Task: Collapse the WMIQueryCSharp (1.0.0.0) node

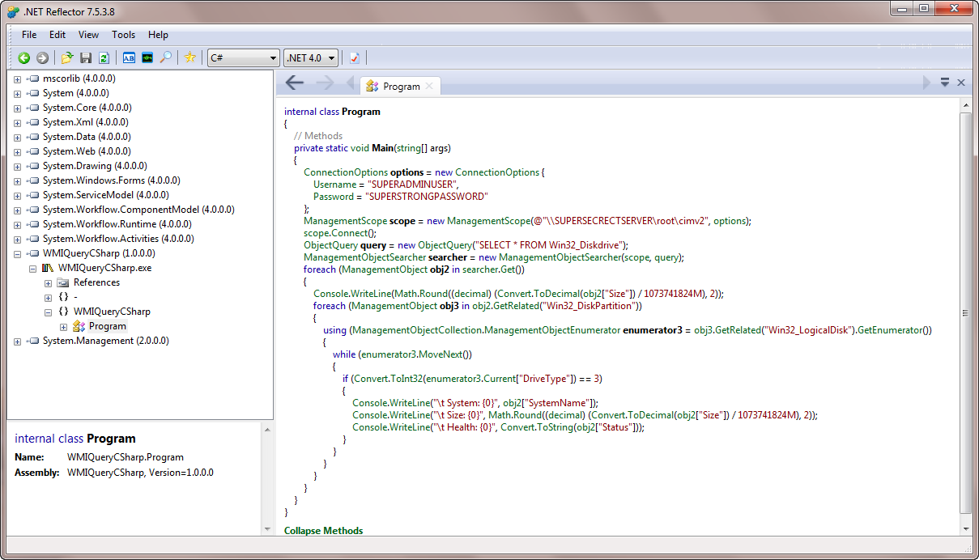Action: pyautogui.click(x=17, y=253)
